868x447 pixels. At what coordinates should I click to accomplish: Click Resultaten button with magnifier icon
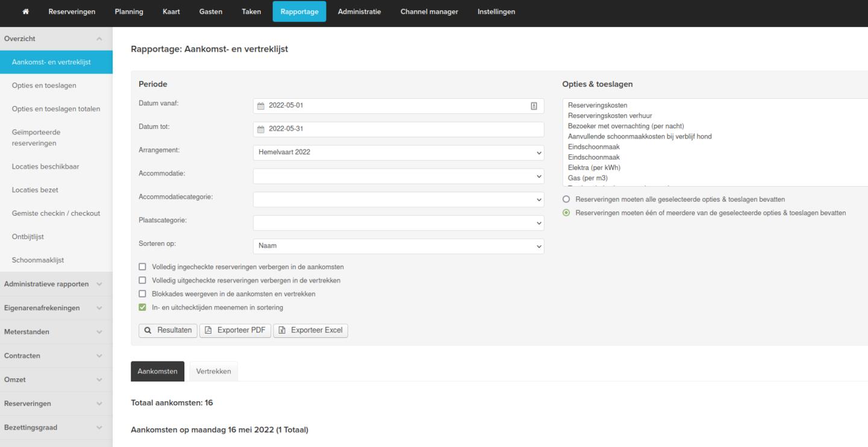click(167, 330)
